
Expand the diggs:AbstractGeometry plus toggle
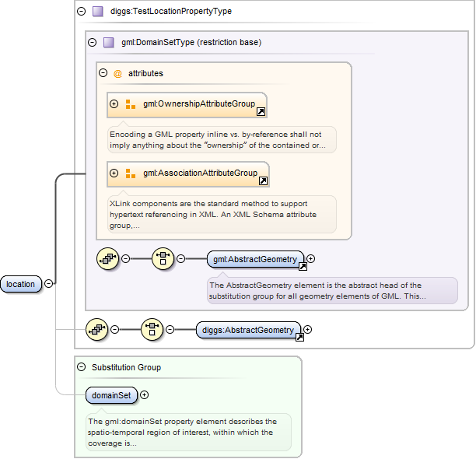307,330
